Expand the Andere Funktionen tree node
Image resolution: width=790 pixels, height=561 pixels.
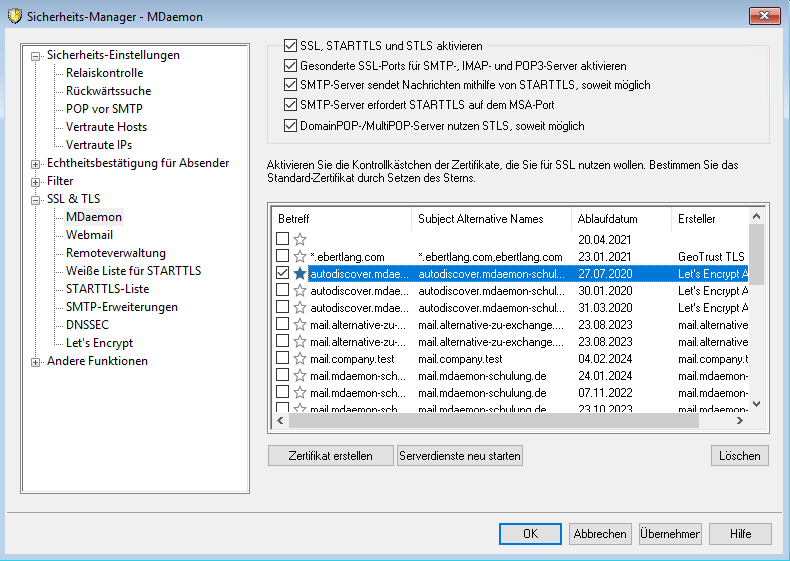coord(37,362)
